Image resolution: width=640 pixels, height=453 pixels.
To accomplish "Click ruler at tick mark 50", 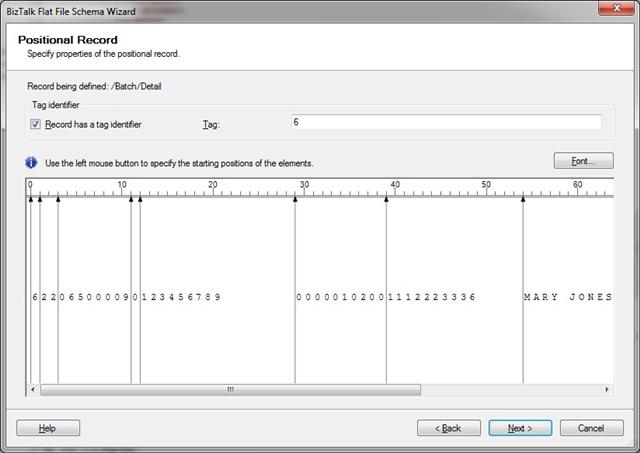I will [x=486, y=187].
